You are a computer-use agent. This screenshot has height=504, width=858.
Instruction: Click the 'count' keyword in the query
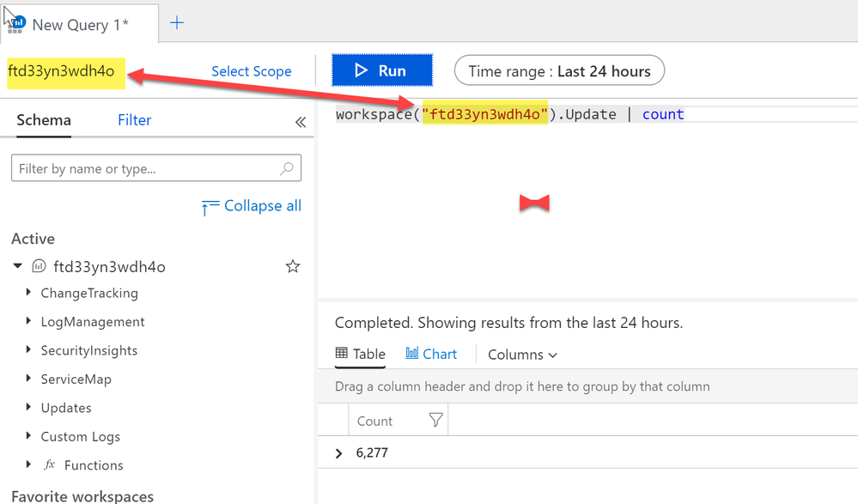pos(663,114)
